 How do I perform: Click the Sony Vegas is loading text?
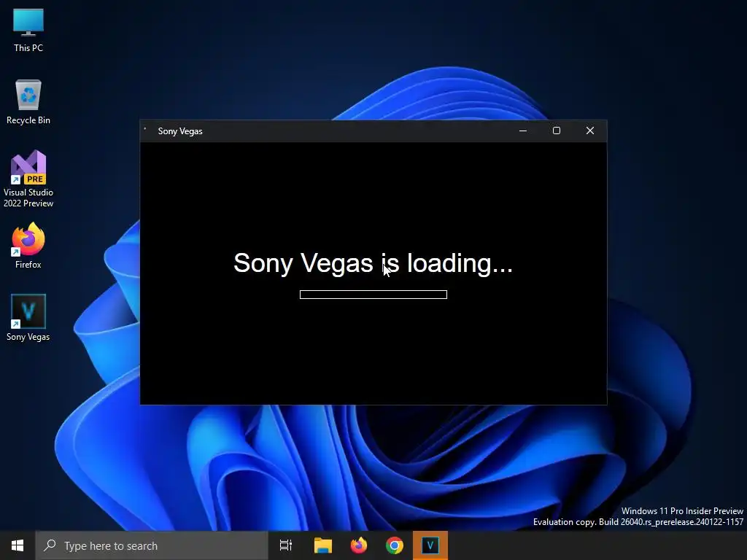(373, 263)
